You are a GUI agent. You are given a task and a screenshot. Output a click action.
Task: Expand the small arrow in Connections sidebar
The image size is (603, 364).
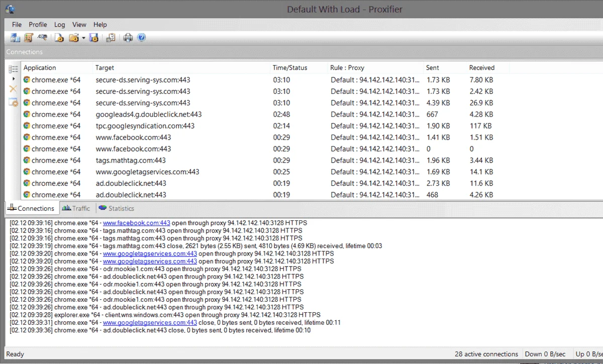14,79
